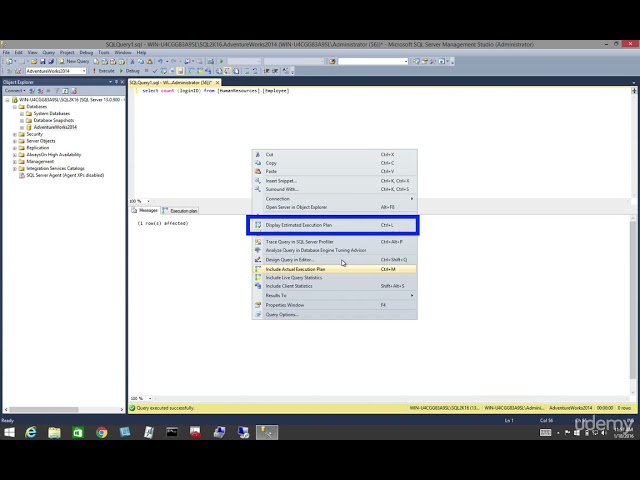Viewport: 640px width, 480px height.
Task: Toggle Include Client Statistics toolbar button
Action: click(x=208, y=71)
